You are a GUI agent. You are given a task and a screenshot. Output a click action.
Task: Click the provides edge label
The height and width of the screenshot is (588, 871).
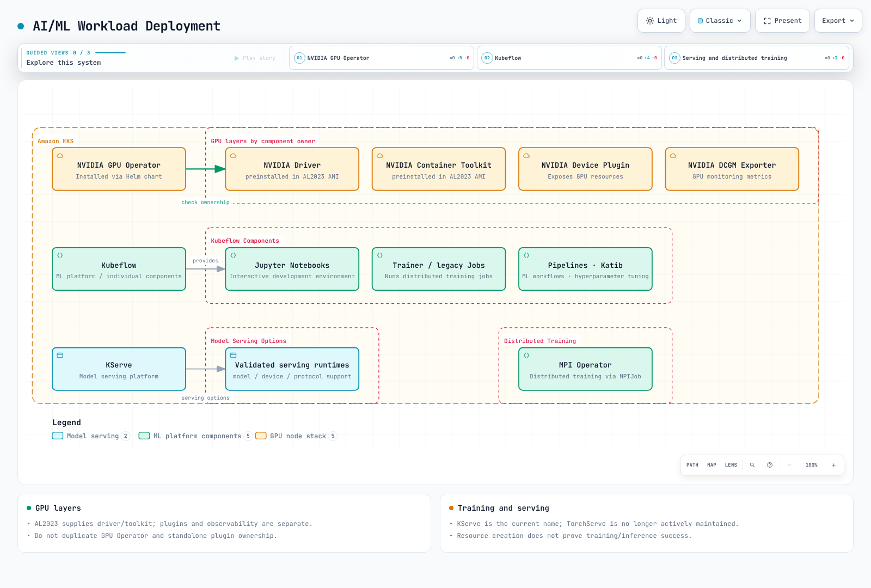pos(205,261)
